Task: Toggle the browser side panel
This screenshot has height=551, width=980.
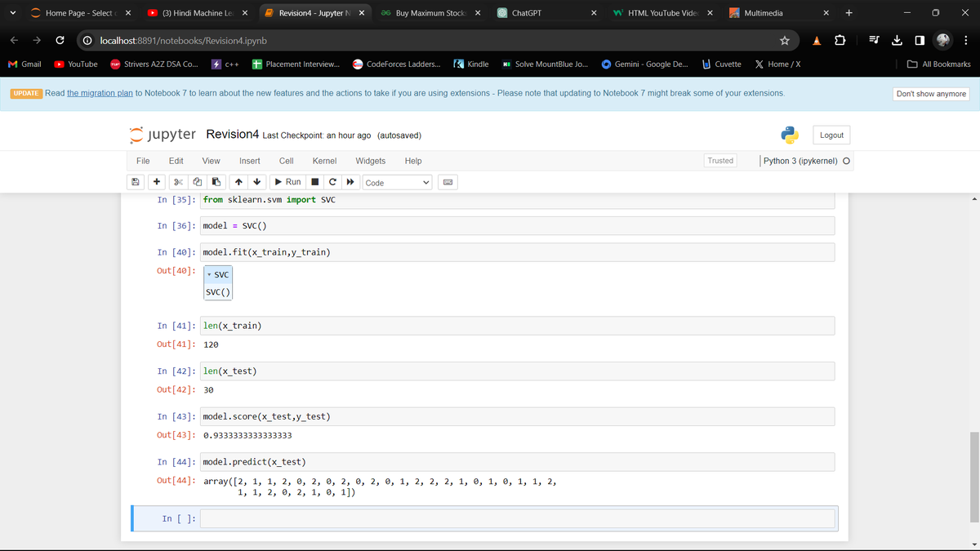Action: coord(920,41)
